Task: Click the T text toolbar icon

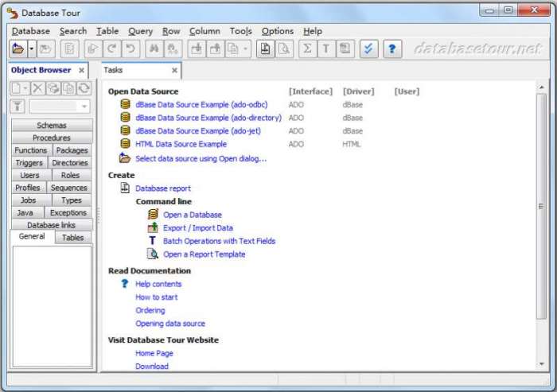Action: point(325,49)
